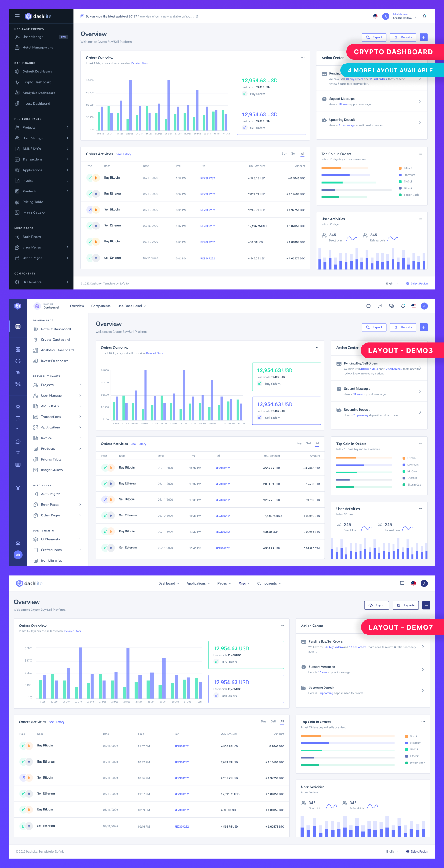Click the AB avatar in compact sidebar
The width and height of the screenshot is (444, 868).
click(x=18, y=555)
